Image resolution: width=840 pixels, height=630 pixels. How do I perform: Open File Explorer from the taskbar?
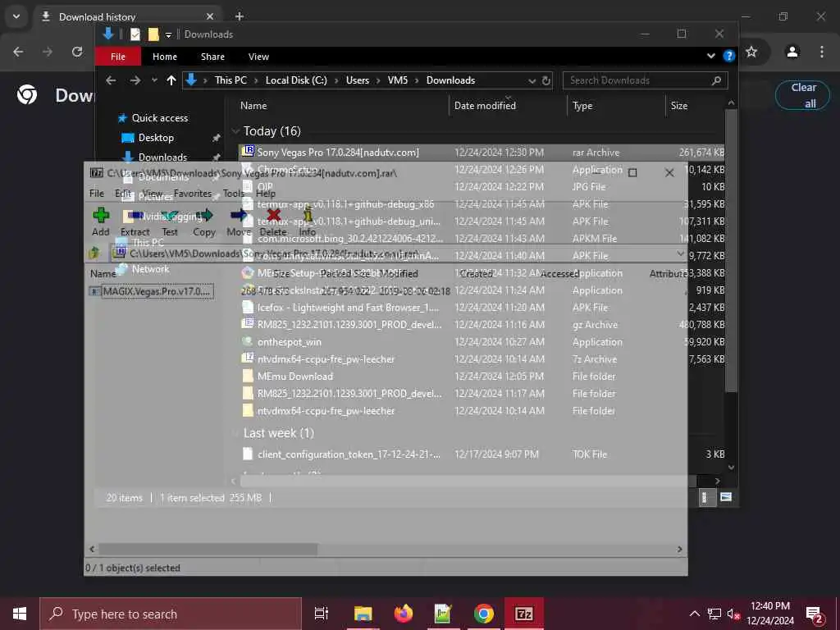click(363, 614)
